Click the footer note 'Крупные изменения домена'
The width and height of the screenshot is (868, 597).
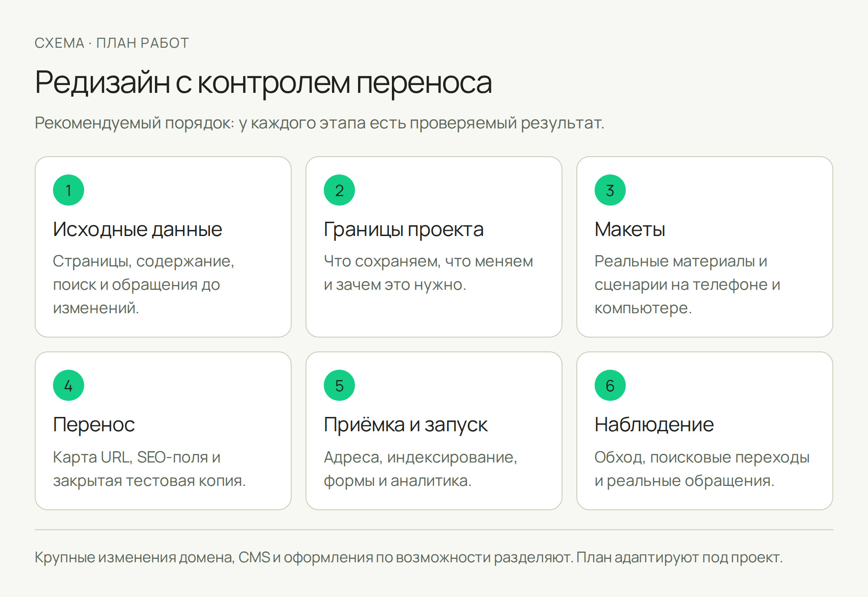[408, 558]
